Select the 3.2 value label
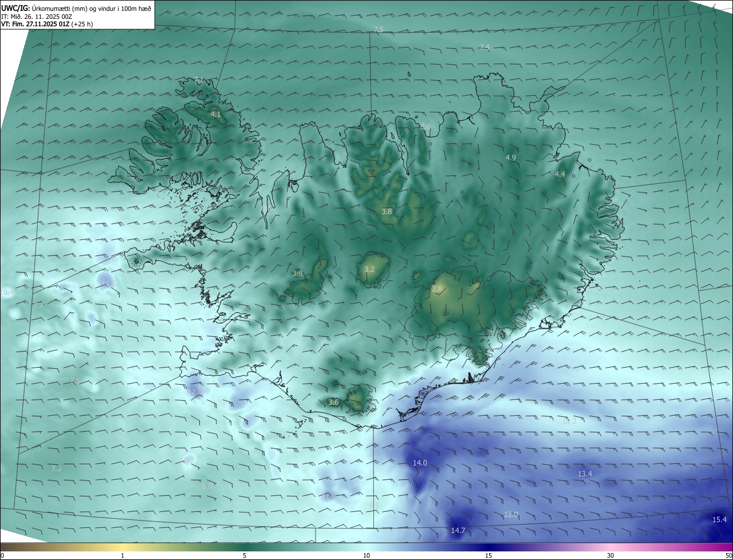The height and width of the screenshot is (560, 733). tap(369, 269)
